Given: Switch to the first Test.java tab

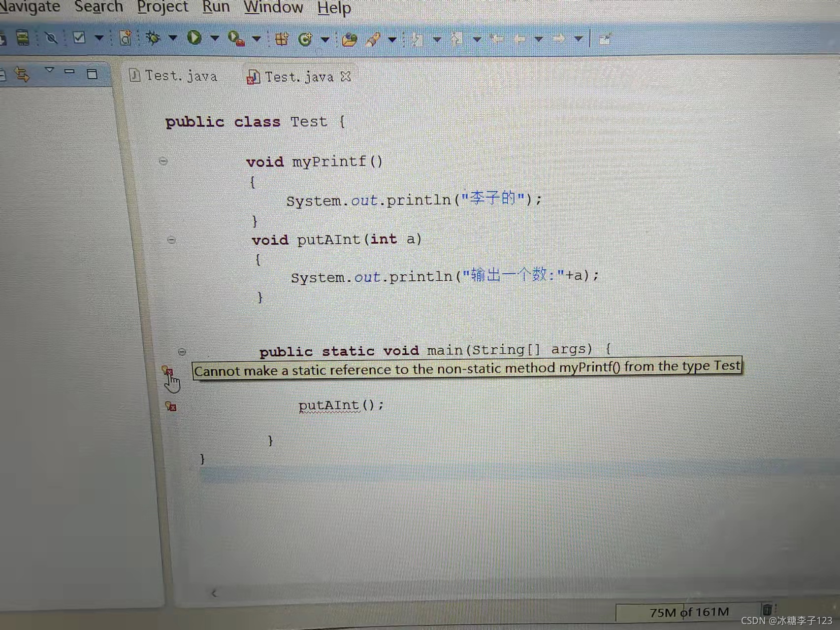Looking at the screenshot, I should click(173, 76).
